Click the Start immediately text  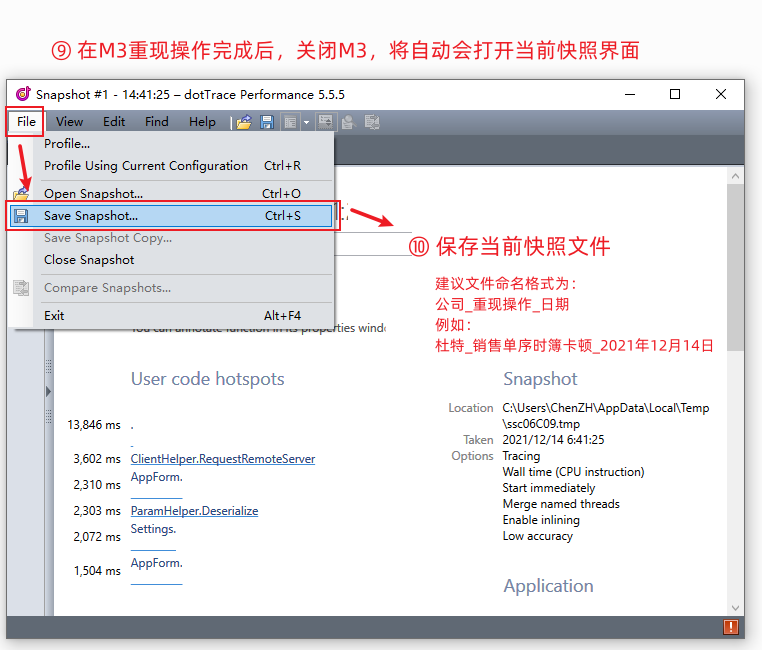549,488
